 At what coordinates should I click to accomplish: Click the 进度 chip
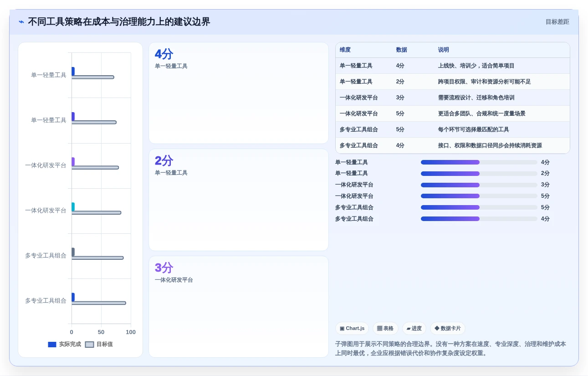[414, 328]
